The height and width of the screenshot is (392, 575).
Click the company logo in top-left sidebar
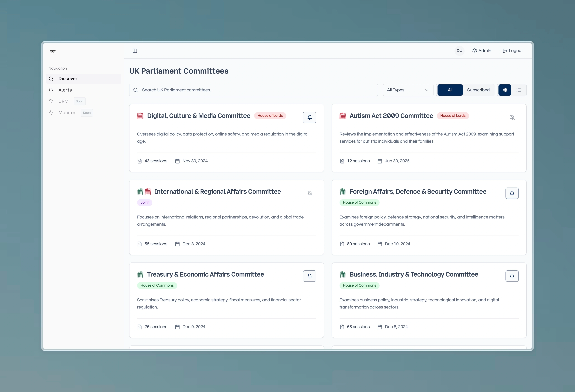[53, 52]
